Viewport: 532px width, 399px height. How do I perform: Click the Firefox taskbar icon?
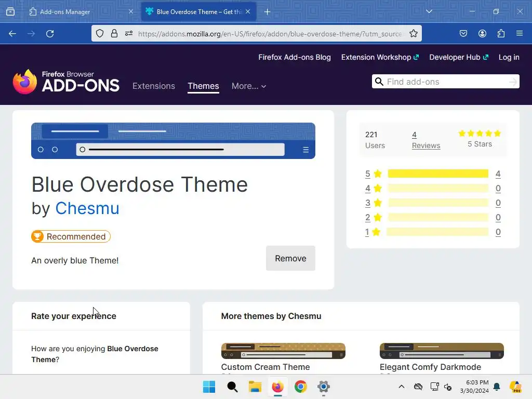[x=278, y=387]
